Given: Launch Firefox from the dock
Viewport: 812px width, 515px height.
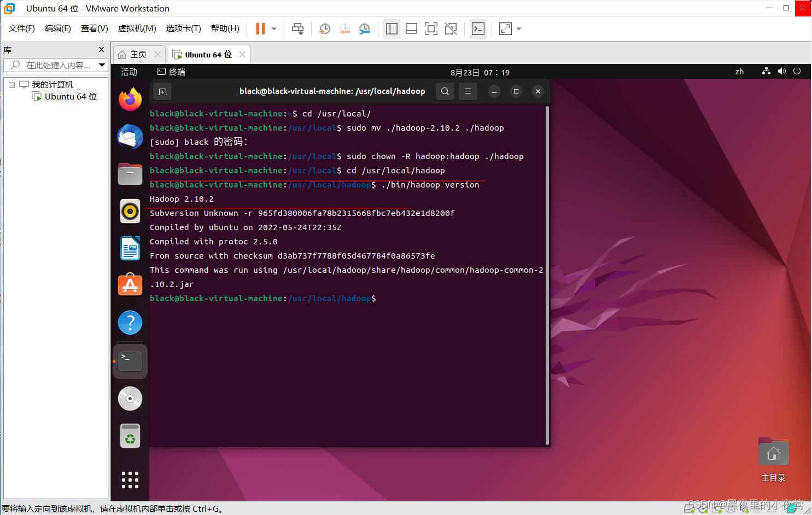Looking at the screenshot, I should point(130,99).
